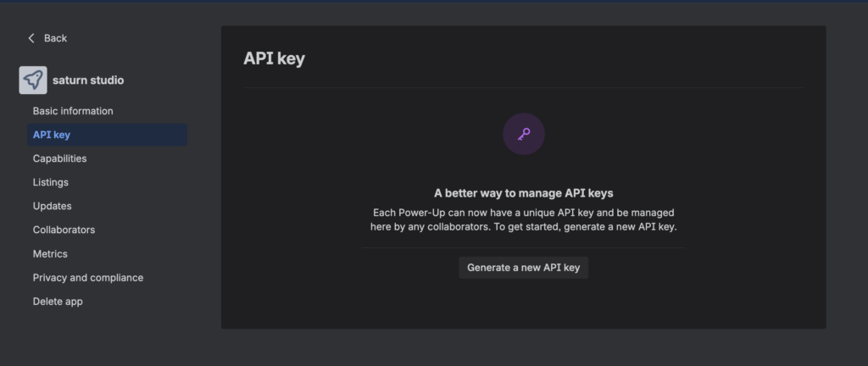The height and width of the screenshot is (366, 868).
Task: Open Privacy and compliance
Action: pos(88,277)
